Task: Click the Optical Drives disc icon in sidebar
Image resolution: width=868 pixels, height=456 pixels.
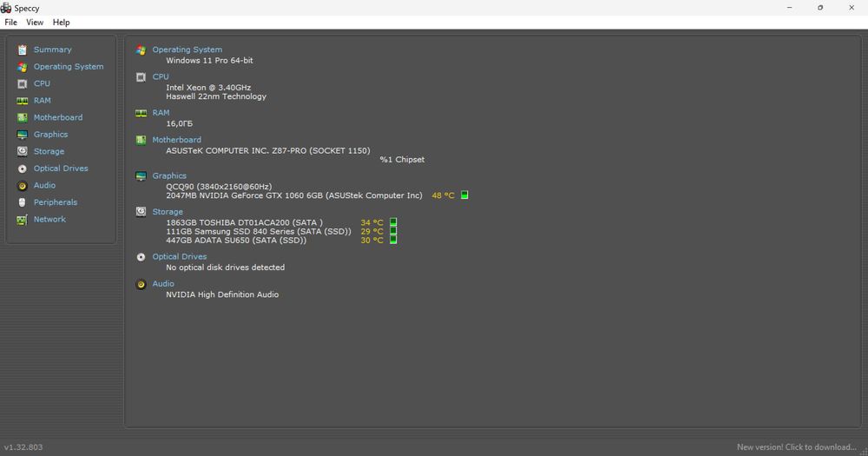Action: [x=23, y=169]
